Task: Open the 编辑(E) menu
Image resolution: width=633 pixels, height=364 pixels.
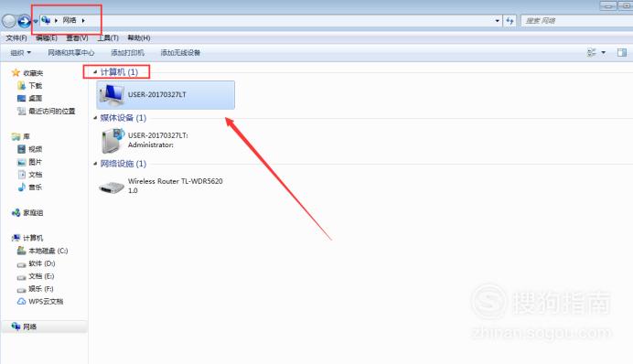Action: click(x=47, y=37)
